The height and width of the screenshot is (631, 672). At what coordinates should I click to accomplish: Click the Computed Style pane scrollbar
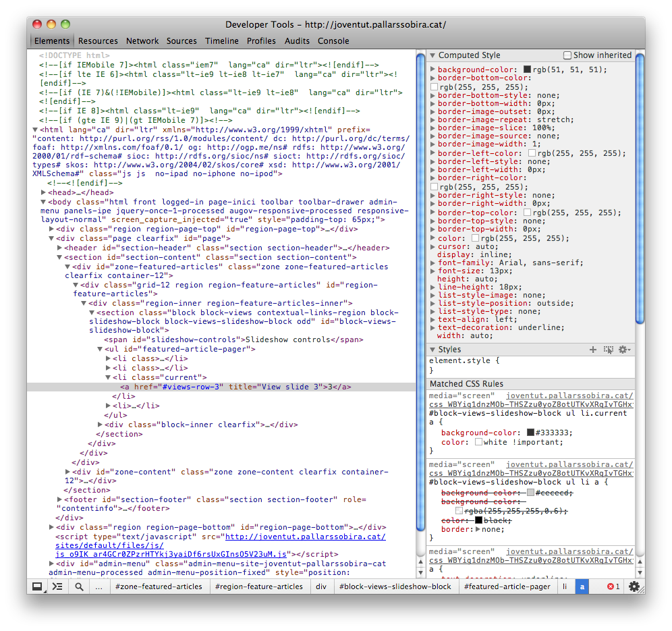pos(640,189)
